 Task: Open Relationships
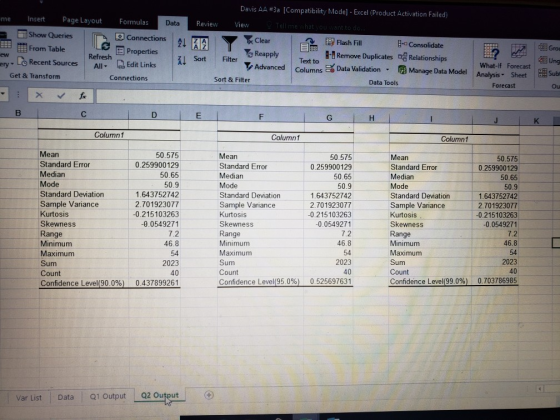coord(422,58)
